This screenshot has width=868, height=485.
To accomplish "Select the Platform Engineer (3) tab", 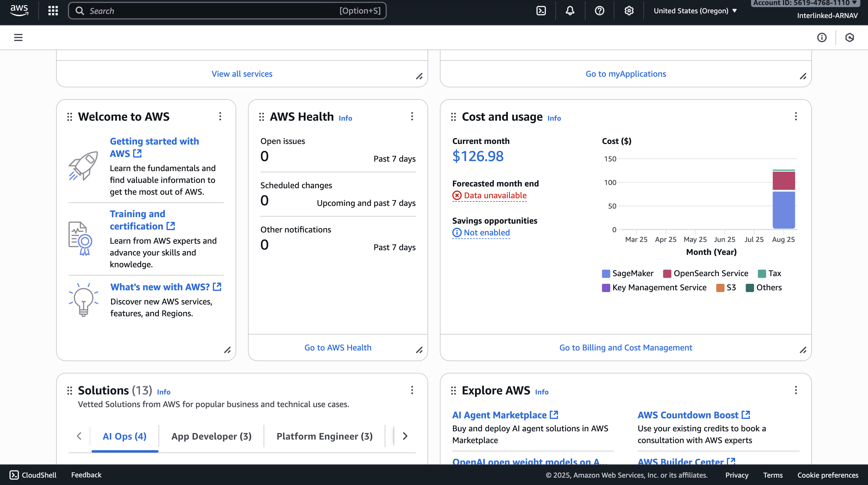I will pyautogui.click(x=324, y=436).
